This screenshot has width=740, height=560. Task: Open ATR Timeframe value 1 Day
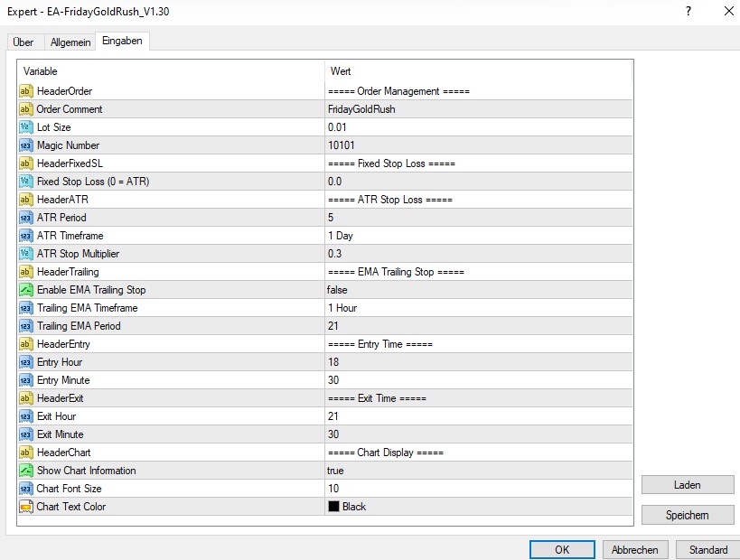479,236
